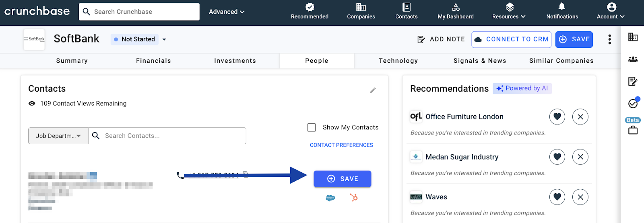Open the Job Department filter dropdown

pyautogui.click(x=58, y=136)
